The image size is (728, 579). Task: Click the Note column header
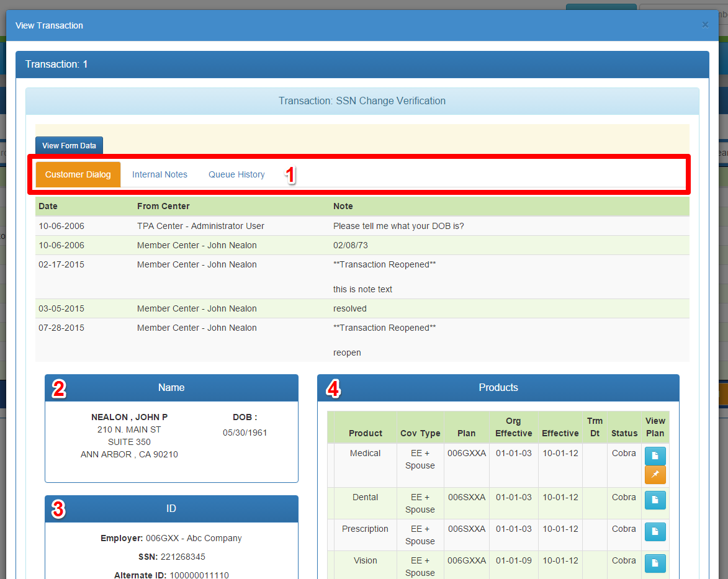coord(343,206)
